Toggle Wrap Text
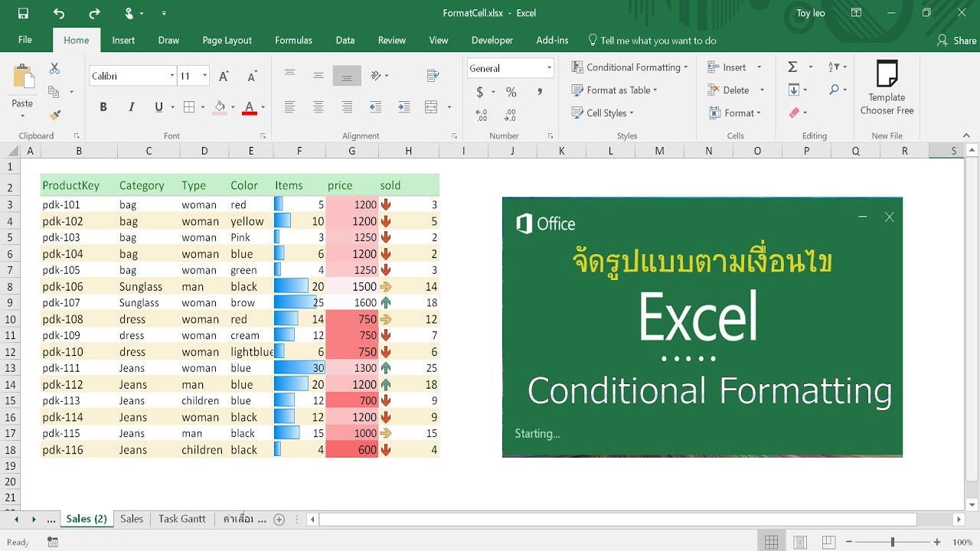 click(x=433, y=75)
